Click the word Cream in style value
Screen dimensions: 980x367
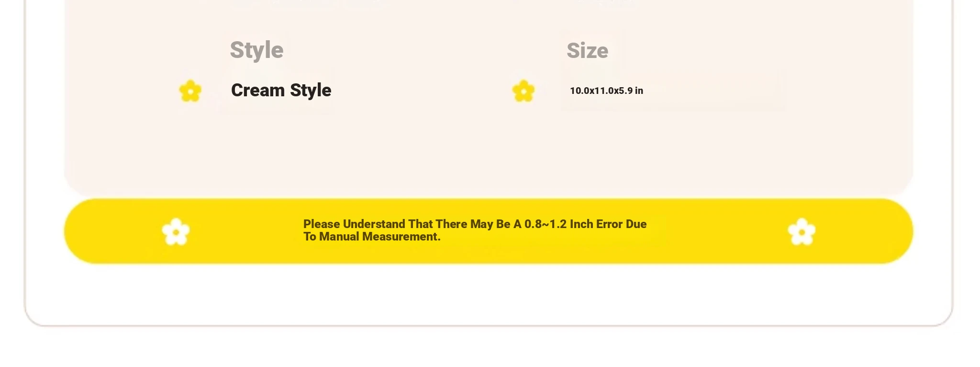point(258,90)
